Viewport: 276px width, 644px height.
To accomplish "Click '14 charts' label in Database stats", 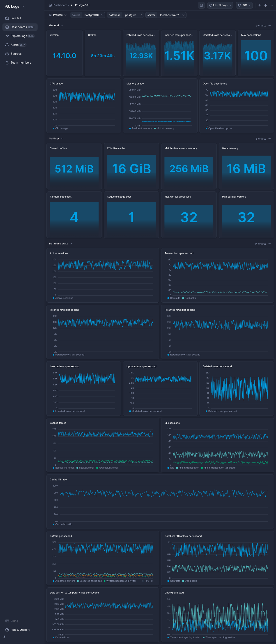I will pyautogui.click(x=260, y=244).
